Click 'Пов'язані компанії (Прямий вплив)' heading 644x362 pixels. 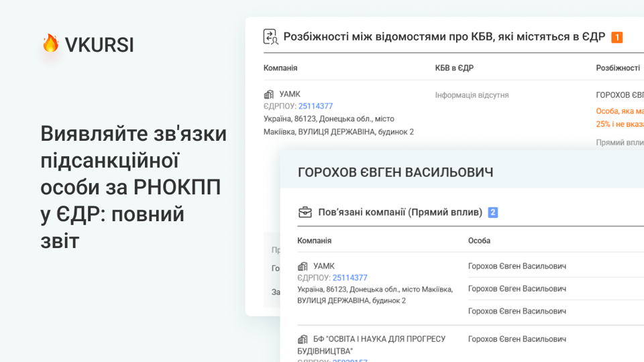tap(400, 213)
